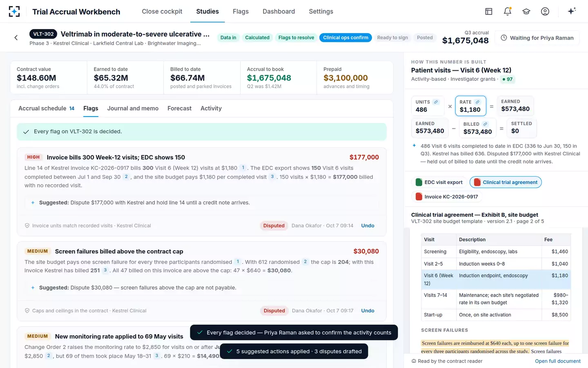Open Settings from the top navigation
This screenshot has height=368, width=588.
point(321,11)
